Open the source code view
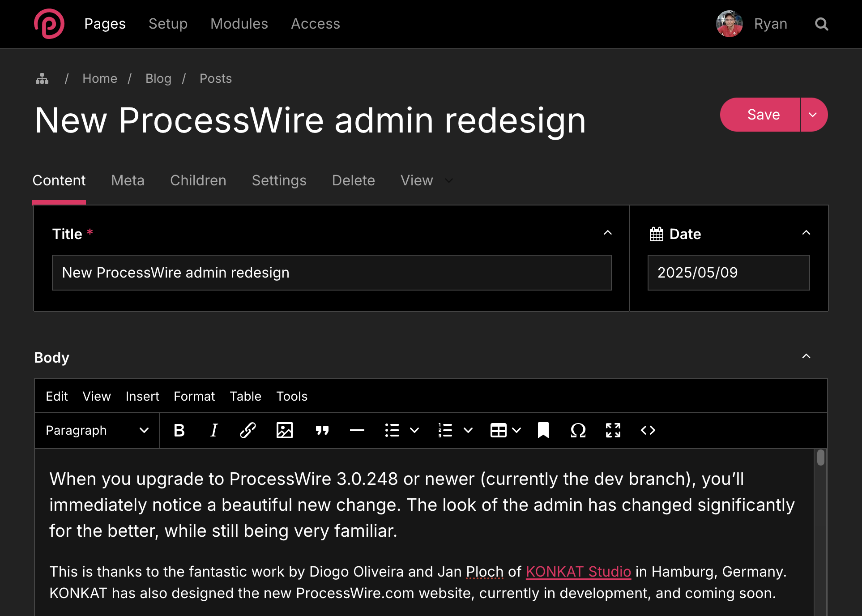 coord(648,430)
